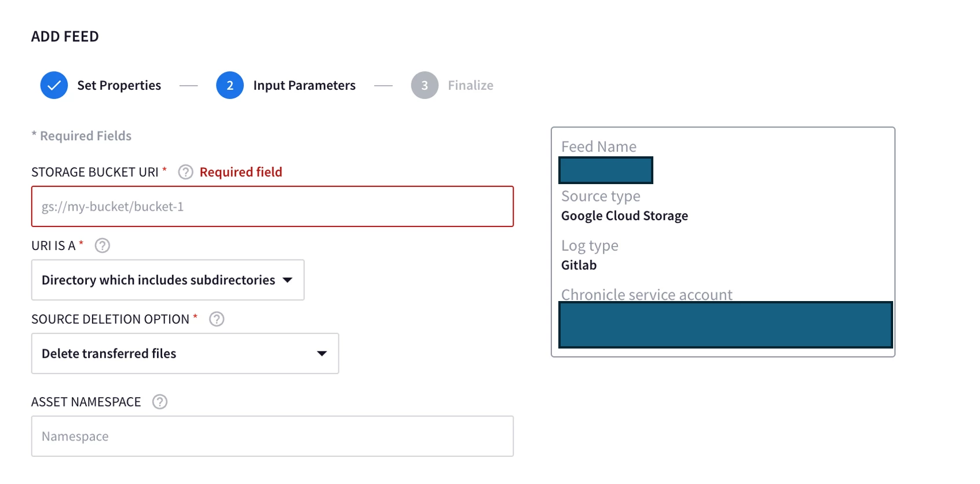Focus the Asset Namespace input field

[272, 436]
